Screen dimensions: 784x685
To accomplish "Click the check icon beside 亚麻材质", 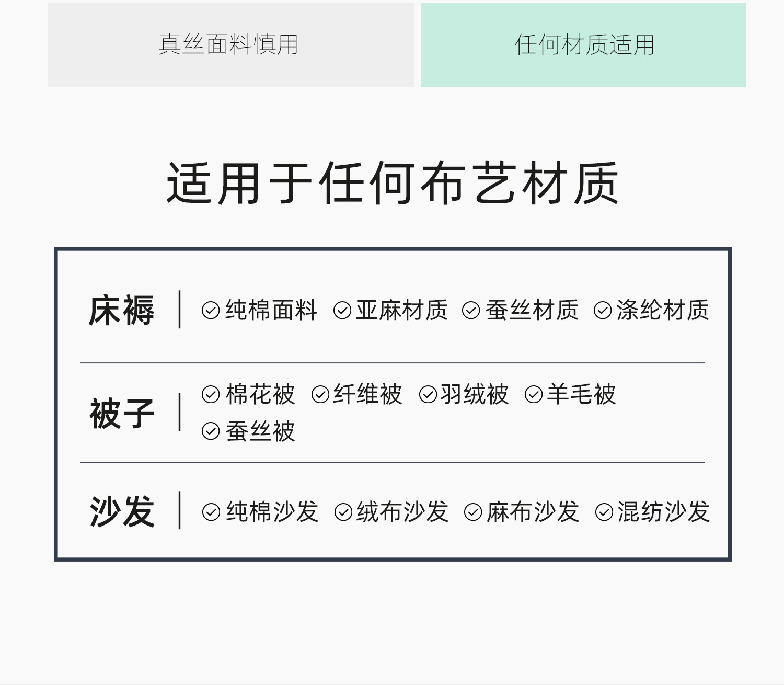I will pos(342,311).
